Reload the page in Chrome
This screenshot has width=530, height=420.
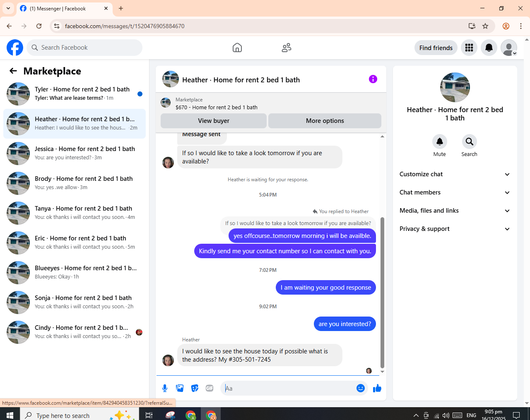(x=39, y=26)
